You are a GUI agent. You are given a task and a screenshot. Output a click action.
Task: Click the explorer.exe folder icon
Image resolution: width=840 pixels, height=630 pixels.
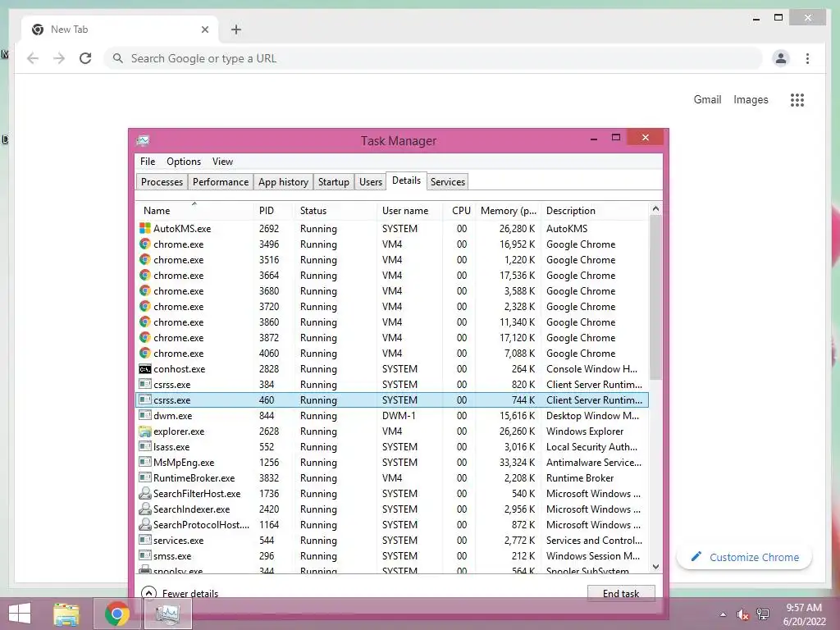click(x=144, y=431)
